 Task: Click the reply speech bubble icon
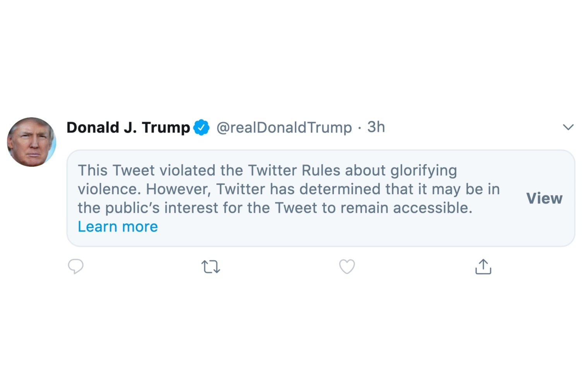tap(76, 266)
